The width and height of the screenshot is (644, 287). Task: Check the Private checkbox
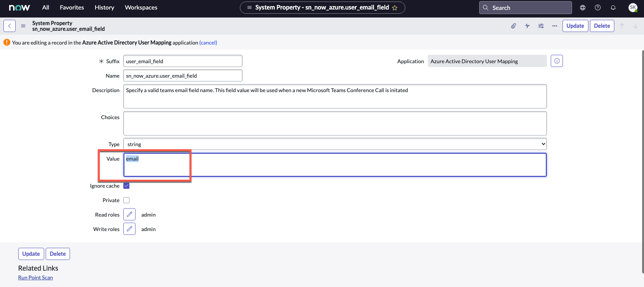pyautogui.click(x=126, y=200)
